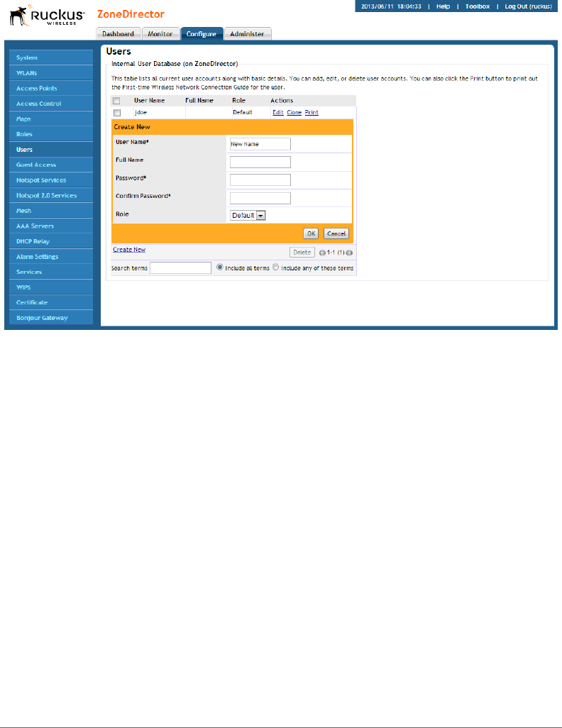562x728 pixels.
Task: Open Toolbox in top bar
Action: 478,6
